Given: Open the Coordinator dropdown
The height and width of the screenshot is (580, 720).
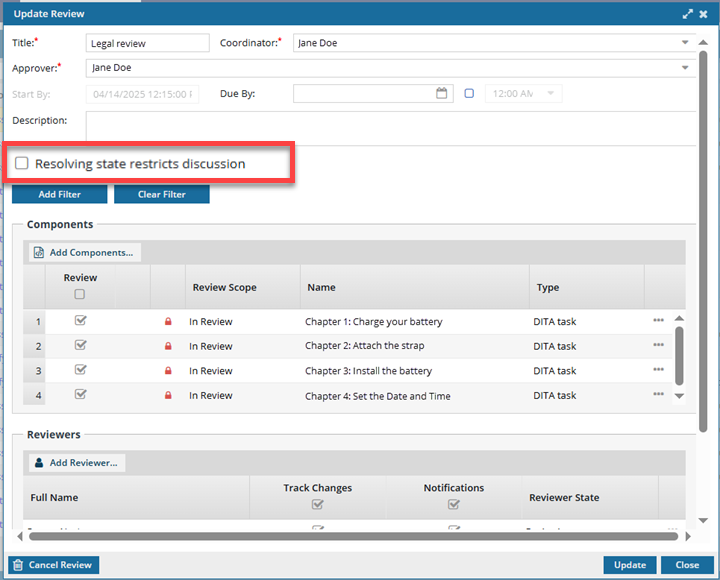Looking at the screenshot, I should tap(685, 42).
